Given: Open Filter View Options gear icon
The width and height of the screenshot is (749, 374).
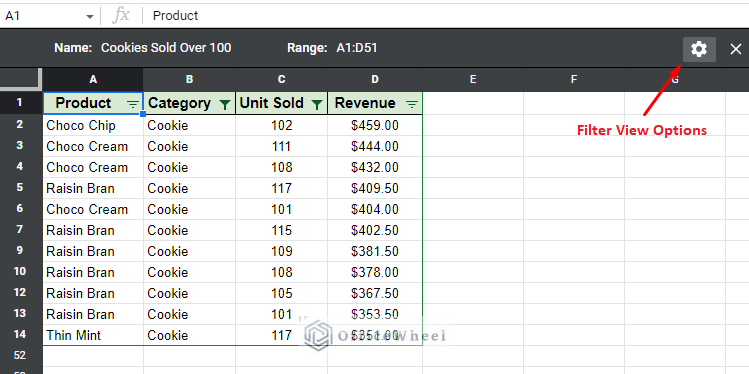Looking at the screenshot, I should click(x=699, y=49).
